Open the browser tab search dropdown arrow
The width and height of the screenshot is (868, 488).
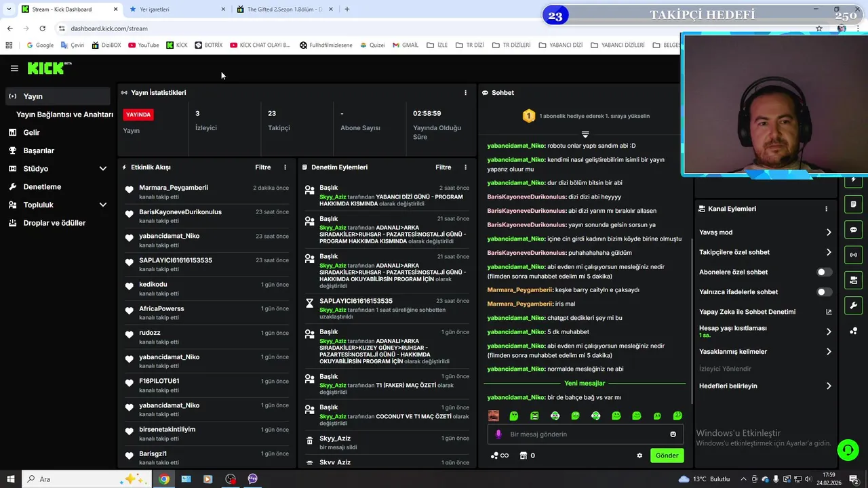[x=9, y=9]
